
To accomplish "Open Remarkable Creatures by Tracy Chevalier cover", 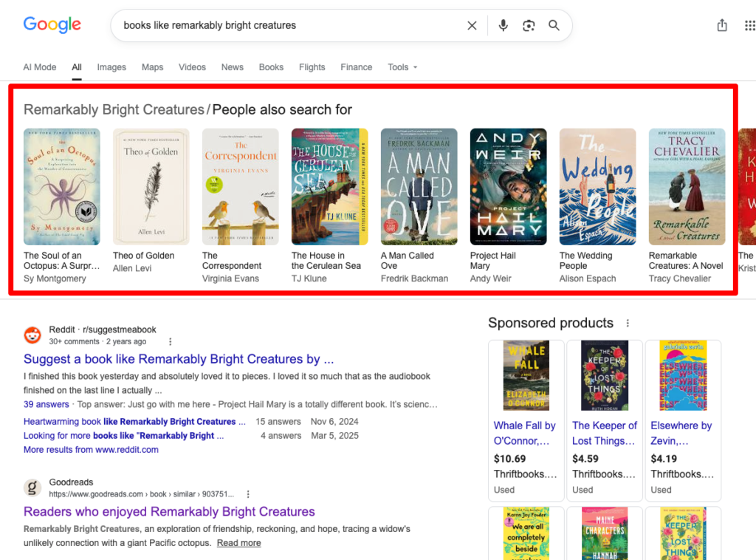I will tap(687, 187).
